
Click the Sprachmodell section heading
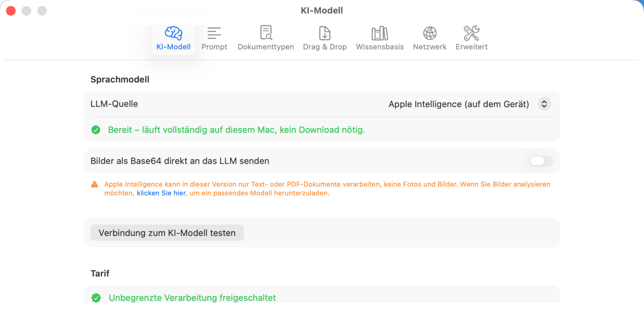point(120,79)
